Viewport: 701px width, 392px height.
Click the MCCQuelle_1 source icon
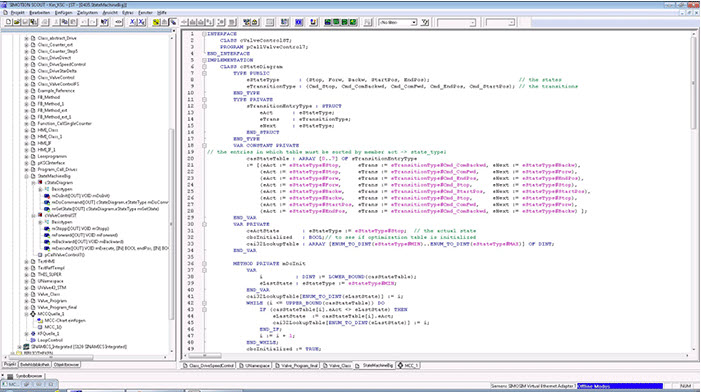point(33,314)
